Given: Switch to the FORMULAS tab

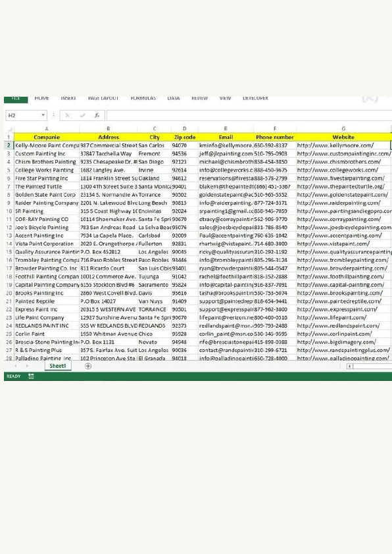Looking at the screenshot, I should coord(143,98).
